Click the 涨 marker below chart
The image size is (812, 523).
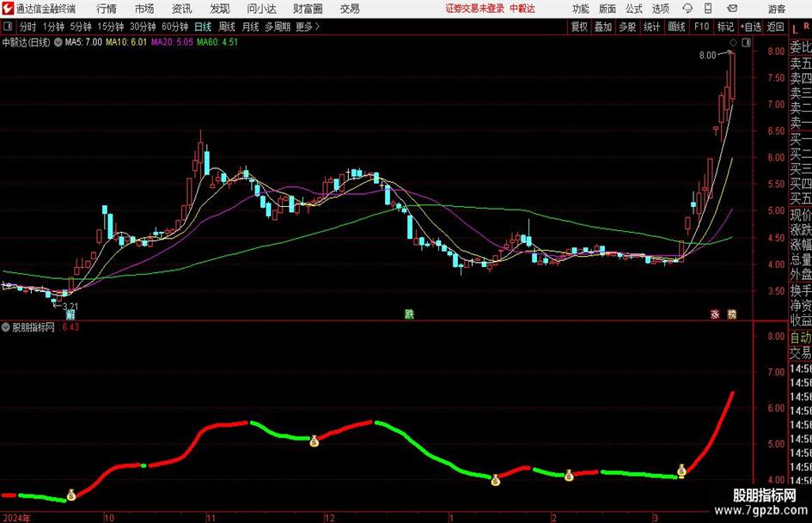[715, 314]
